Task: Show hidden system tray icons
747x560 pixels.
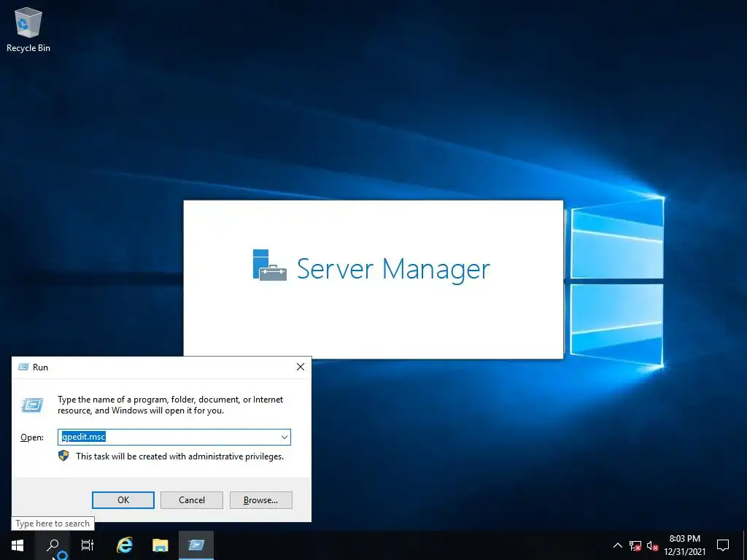Action: coord(617,545)
